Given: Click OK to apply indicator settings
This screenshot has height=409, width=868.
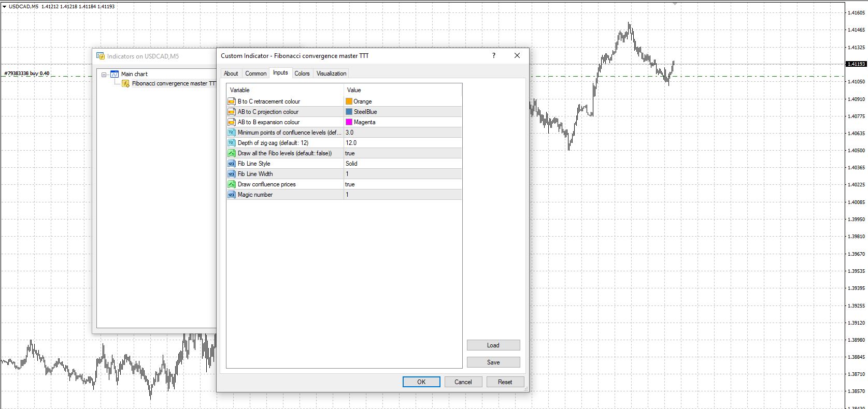Looking at the screenshot, I should point(421,382).
